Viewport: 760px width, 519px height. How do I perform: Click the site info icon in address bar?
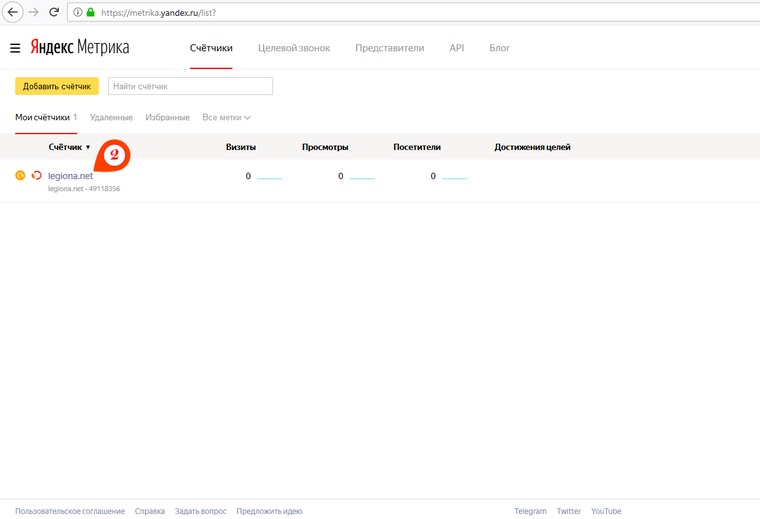78,13
